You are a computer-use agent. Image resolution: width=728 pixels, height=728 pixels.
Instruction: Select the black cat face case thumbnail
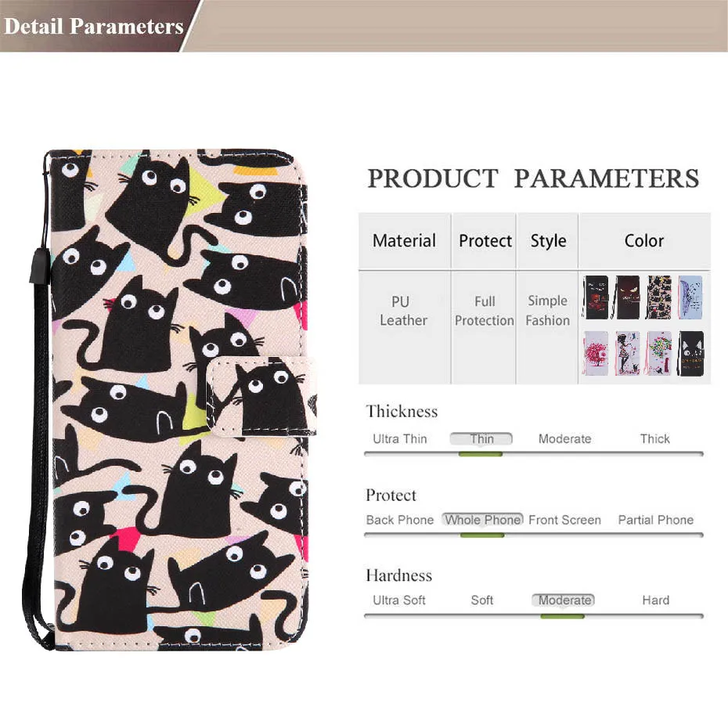(691, 353)
